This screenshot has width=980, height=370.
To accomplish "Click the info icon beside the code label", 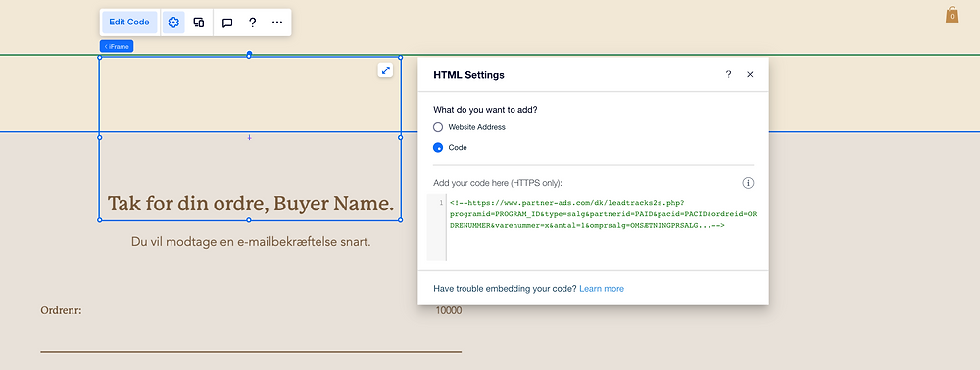I will coord(748,183).
